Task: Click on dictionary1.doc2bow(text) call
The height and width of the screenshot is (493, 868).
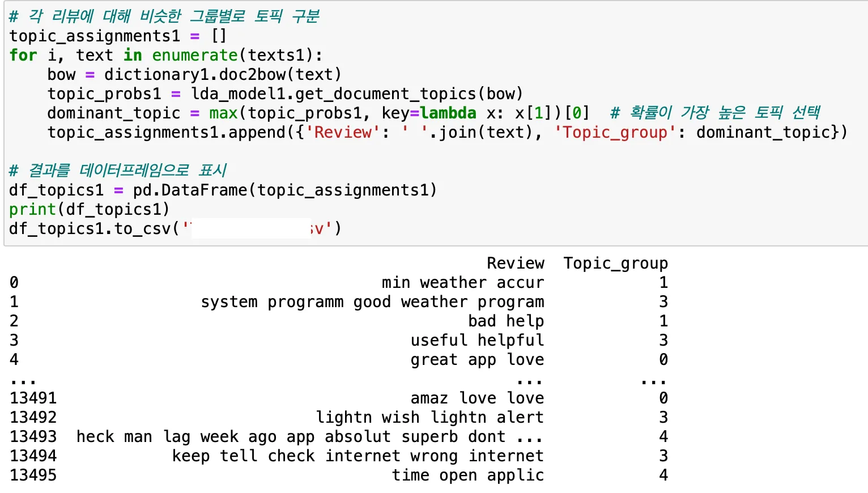Action: (x=222, y=75)
